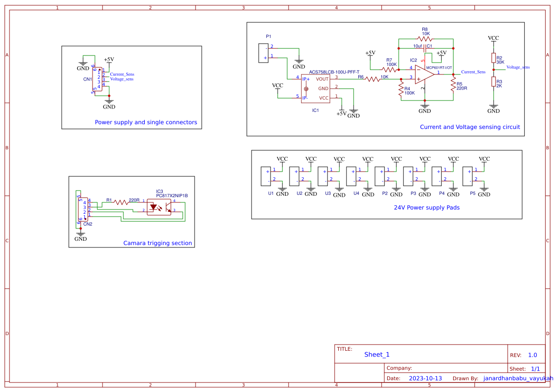559x392 pixels.
Task: Click the R8 10K feedback resistor
Action: click(x=425, y=39)
